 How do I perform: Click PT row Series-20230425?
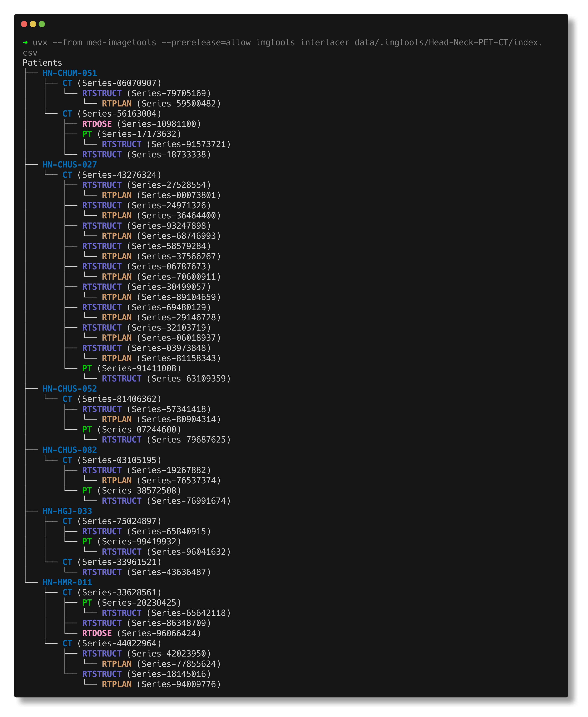click(132, 603)
